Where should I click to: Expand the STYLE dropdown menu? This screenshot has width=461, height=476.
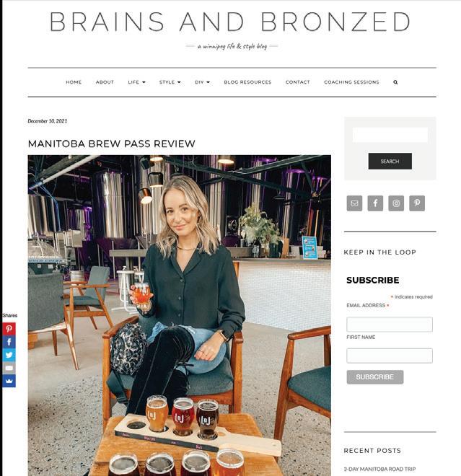click(x=170, y=82)
